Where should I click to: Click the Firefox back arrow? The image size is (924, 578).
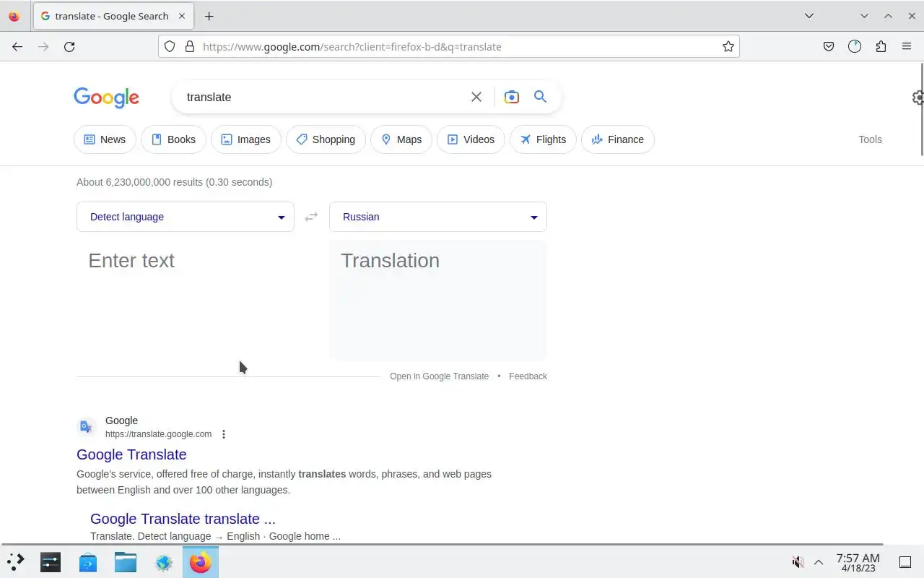click(x=17, y=46)
